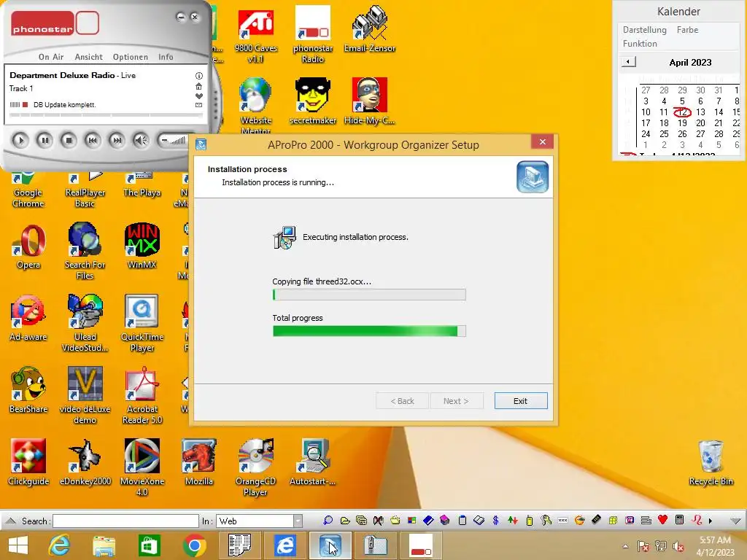Screen dimensions: 747x560
Task: Click the file copy progress bar
Action: coord(369,295)
